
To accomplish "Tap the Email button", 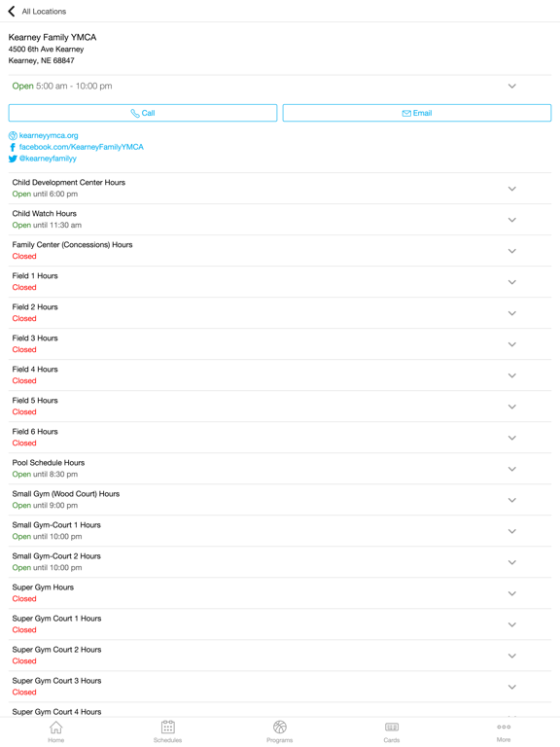I will click(x=417, y=113).
